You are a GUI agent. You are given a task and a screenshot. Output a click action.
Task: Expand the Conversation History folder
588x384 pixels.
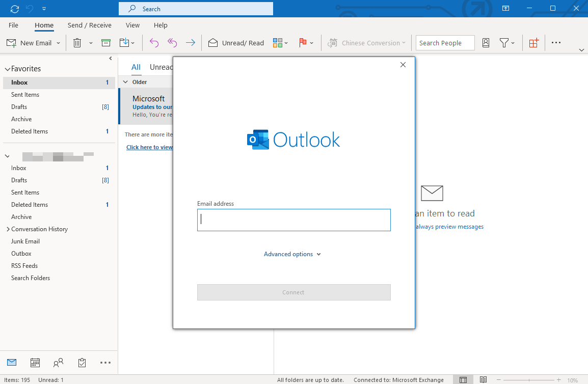(x=7, y=229)
